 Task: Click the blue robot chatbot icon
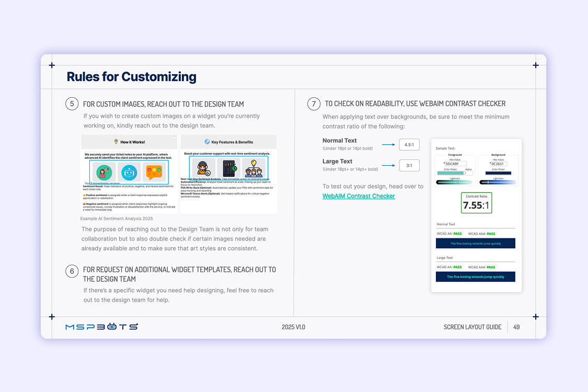click(130, 172)
